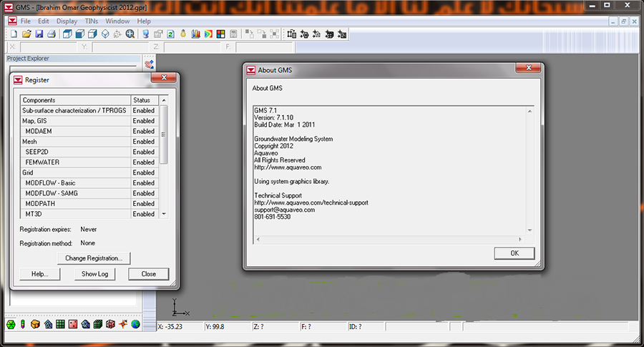644x347 pixels.
Task: Open the File menu
Action: [x=26, y=21]
